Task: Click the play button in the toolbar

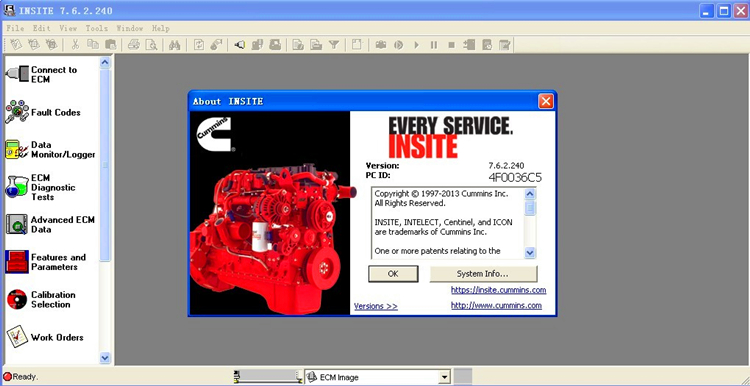Action: pos(416,45)
